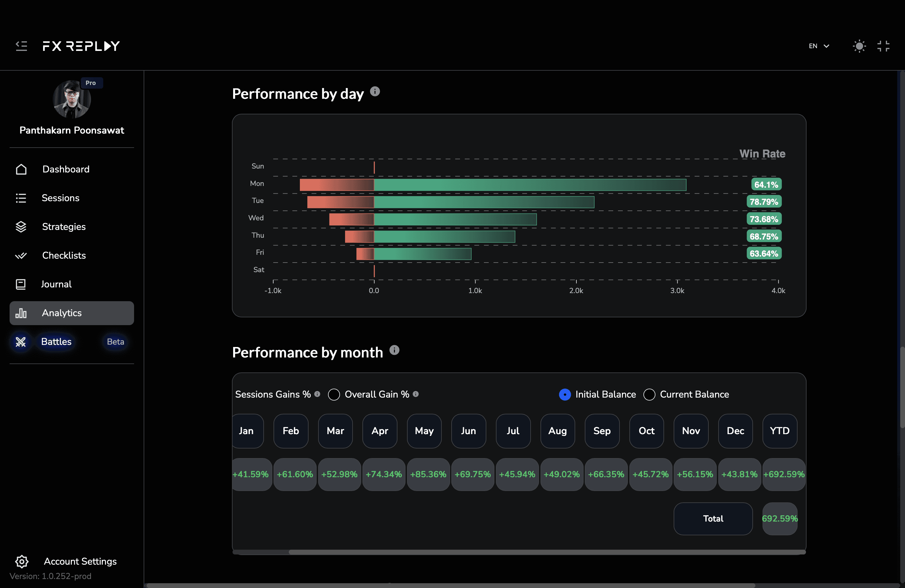
Task: Collapse the sidebar with the menu icon
Action: [x=21, y=46]
